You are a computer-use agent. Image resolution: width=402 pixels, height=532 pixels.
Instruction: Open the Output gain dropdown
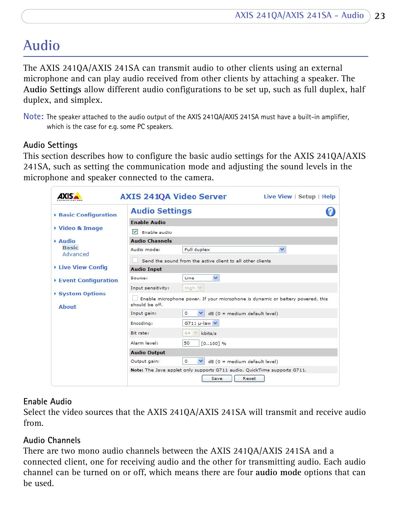(193, 361)
